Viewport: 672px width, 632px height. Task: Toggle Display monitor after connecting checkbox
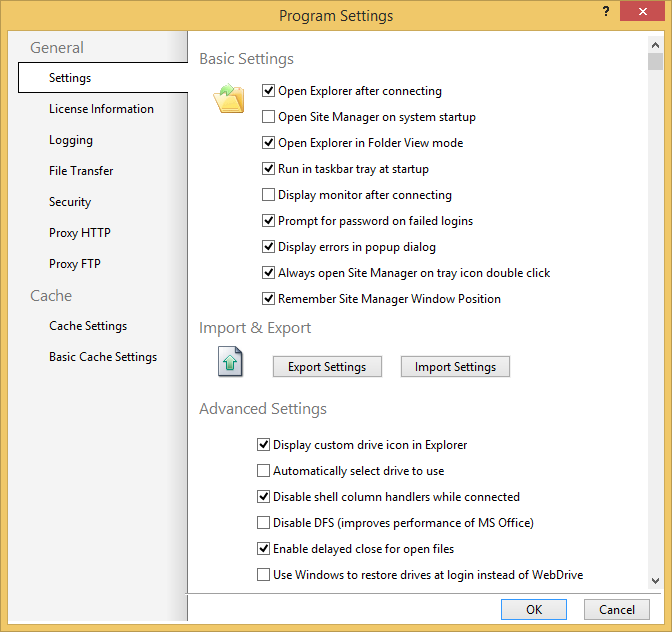(269, 195)
